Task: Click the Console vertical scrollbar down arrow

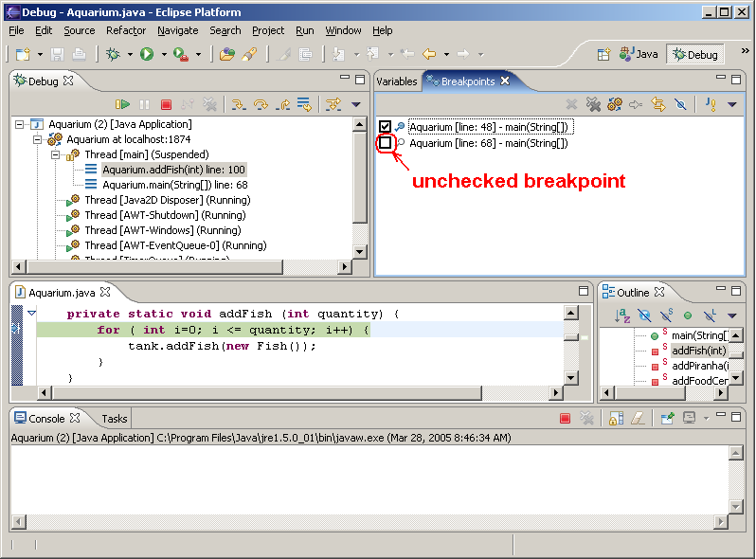Action: [735, 507]
